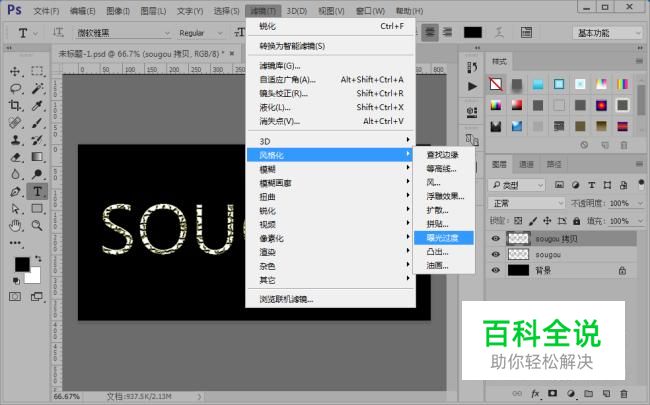This screenshot has width=650, height=405.
Task: Hide the sougou layer
Action: 495,254
